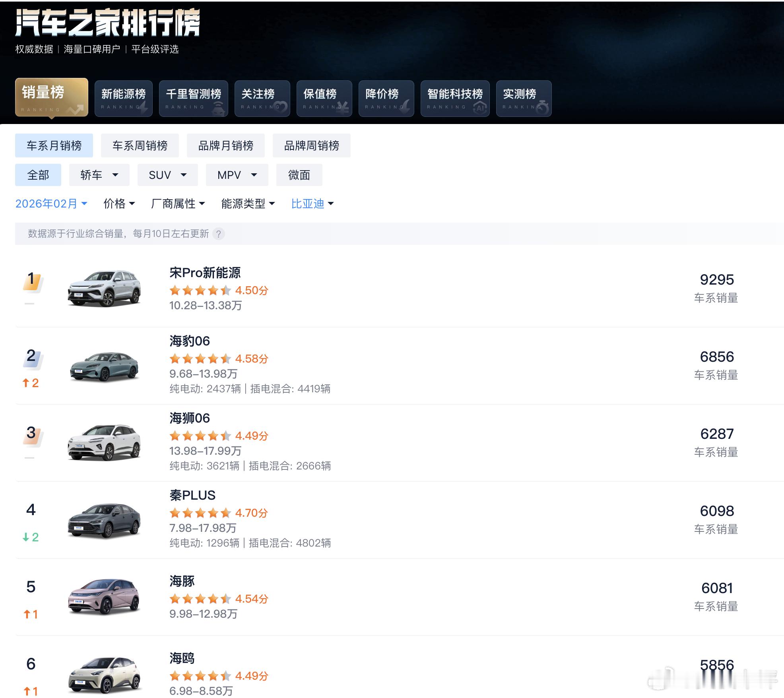Click the star rating of 海豚
The height and width of the screenshot is (698, 784).
[200, 599]
